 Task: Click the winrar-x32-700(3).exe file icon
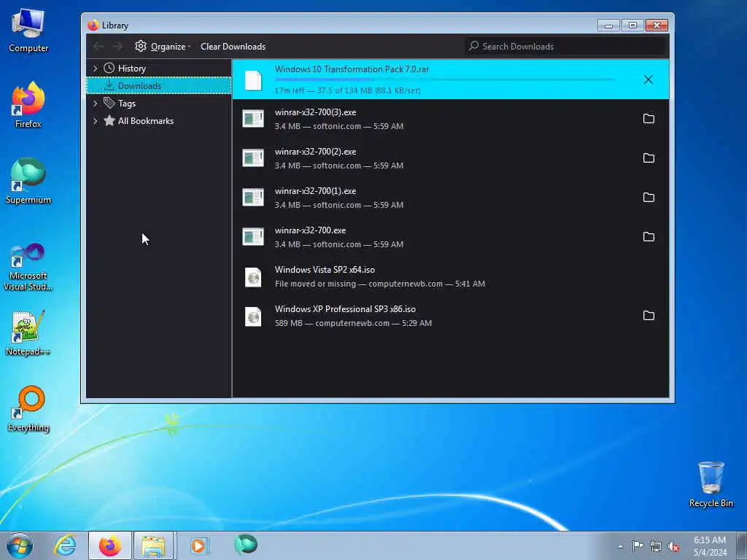(253, 119)
